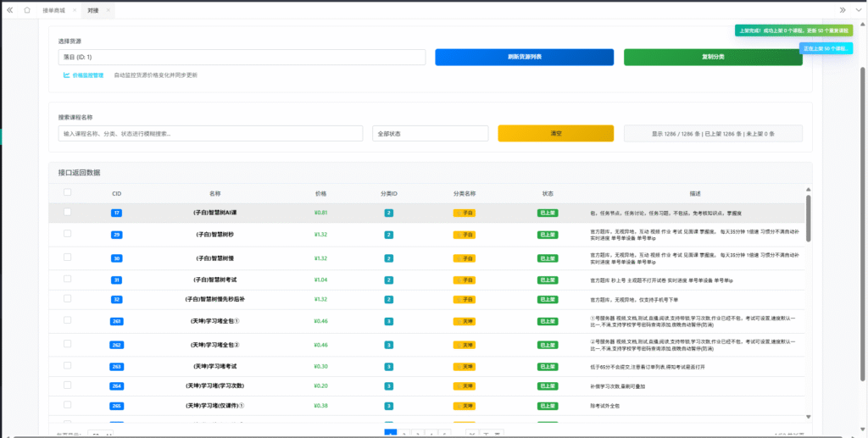This screenshot has width=868, height=438.
Task: Expand the 全部状态 status filter dropdown
Action: click(430, 134)
